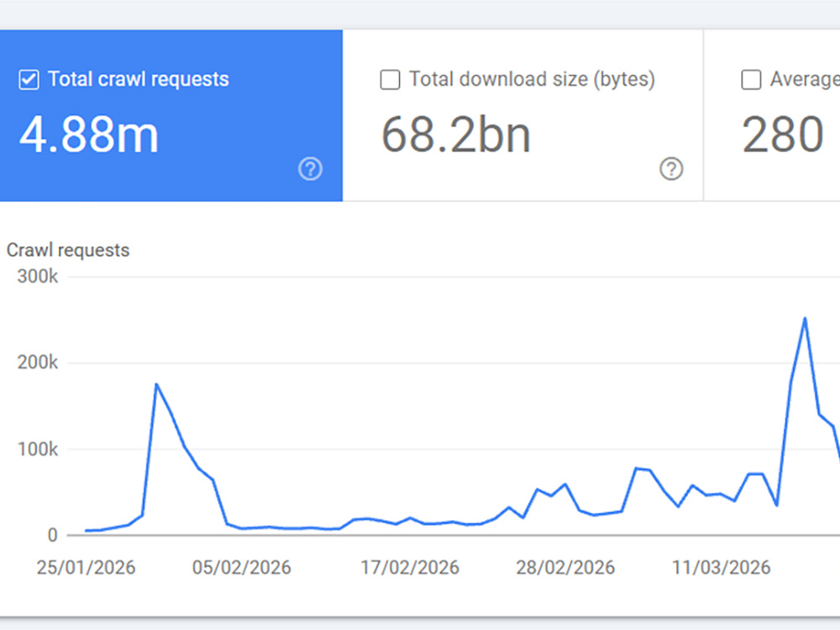Uncheck the Total crawl requests checkbox
The width and height of the screenshot is (840, 630).
click(29, 80)
